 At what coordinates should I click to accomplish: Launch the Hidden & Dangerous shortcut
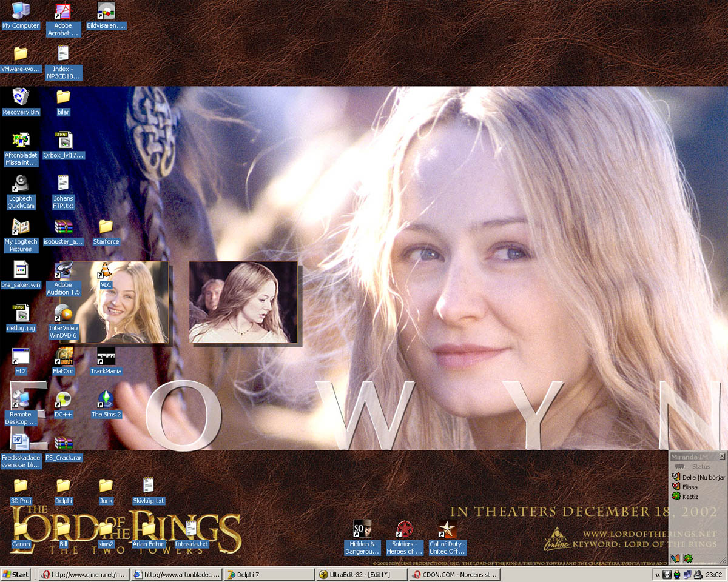[363, 538]
